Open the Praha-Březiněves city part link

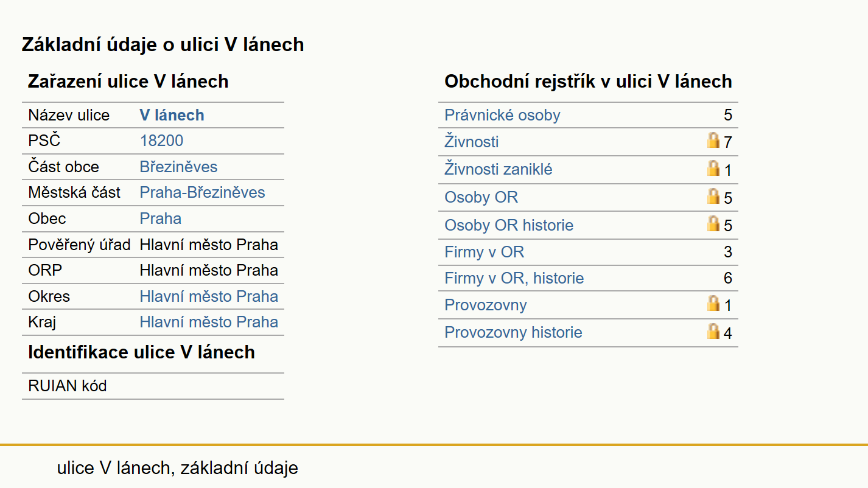[202, 192]
